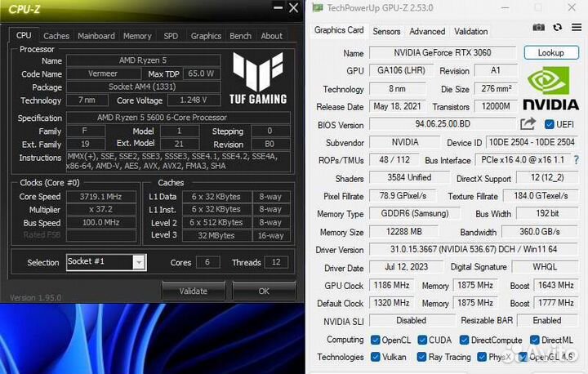The height and width of the screenshot is (374, 588).
Task: Toggle the OpenCL checkbox
Action: point(375,340)
